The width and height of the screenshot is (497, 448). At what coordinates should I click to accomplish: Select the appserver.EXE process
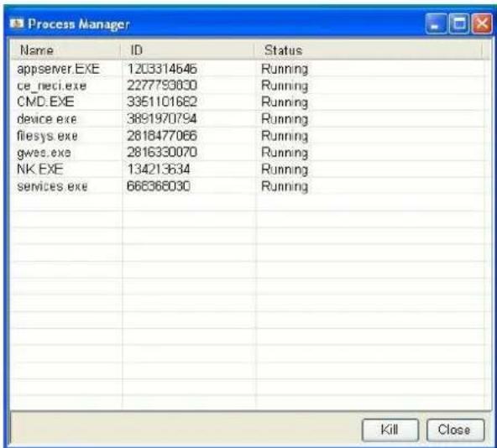coord(58,69)
